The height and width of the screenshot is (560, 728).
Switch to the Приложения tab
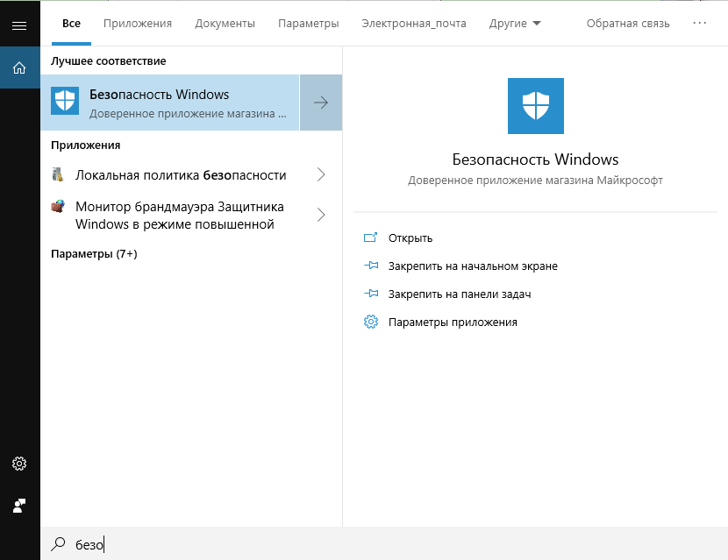click(x=138, y=24)
